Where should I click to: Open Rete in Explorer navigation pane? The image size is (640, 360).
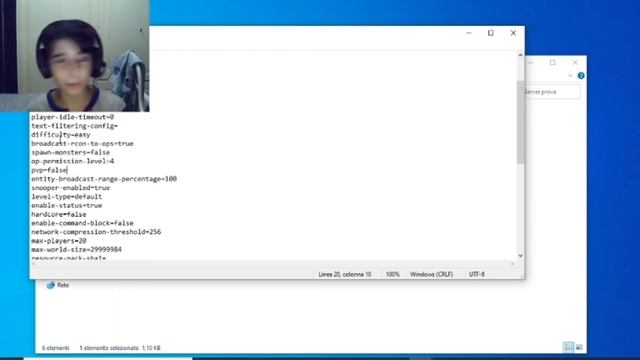coord(58,285)
